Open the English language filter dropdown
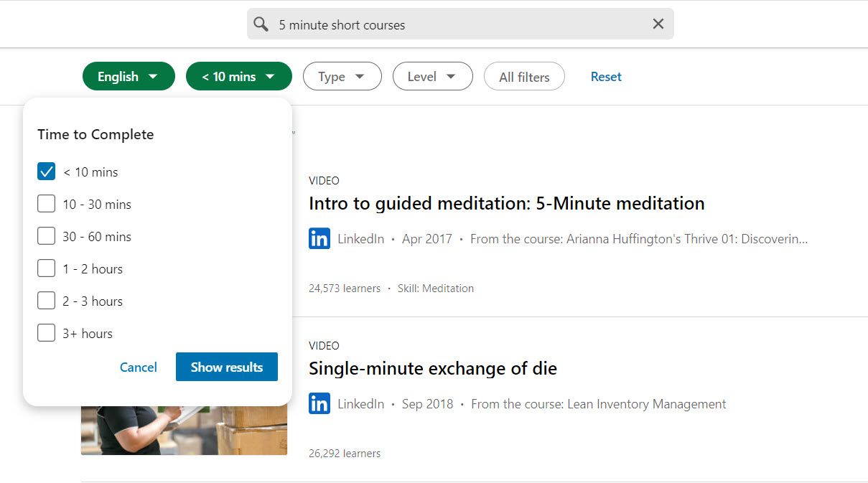Viewport: 868px width, 483px height. (x=129, y=76)
